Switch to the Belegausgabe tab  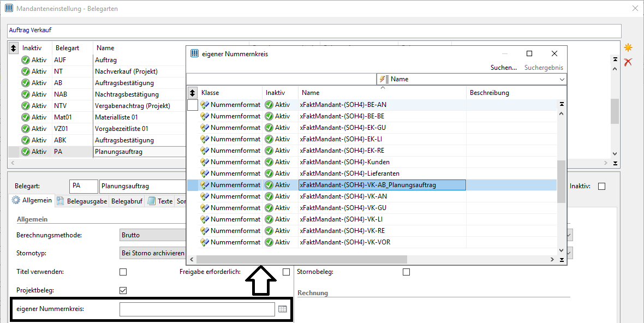coord(82,201)
